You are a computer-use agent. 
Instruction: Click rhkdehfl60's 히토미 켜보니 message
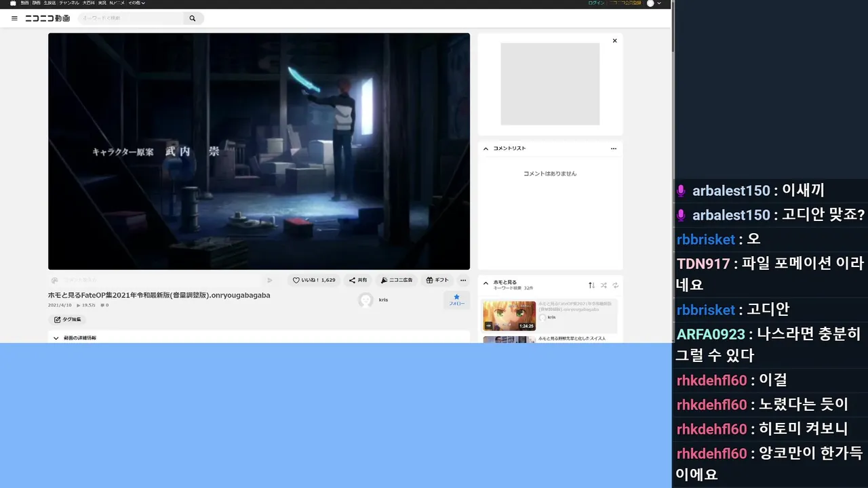click(803, 429)
